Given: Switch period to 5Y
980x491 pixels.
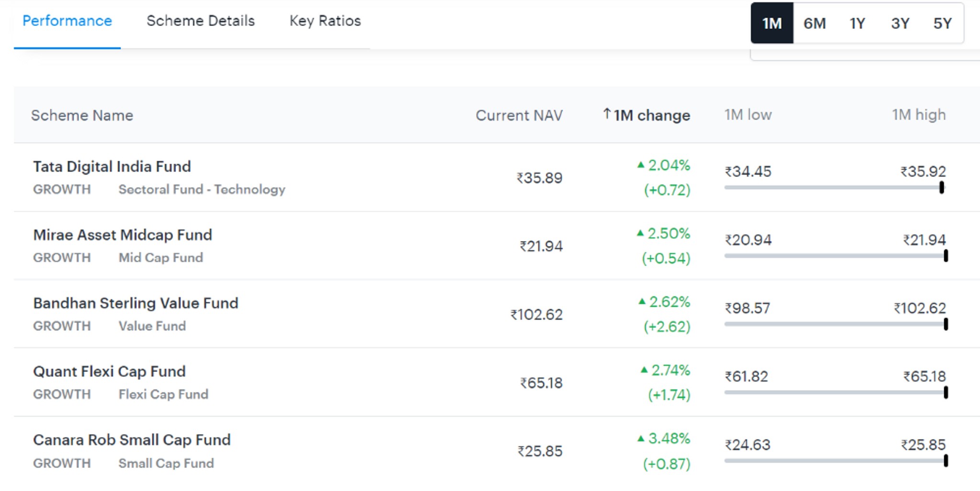Looking at the screenshot, I should click(942, 23).
